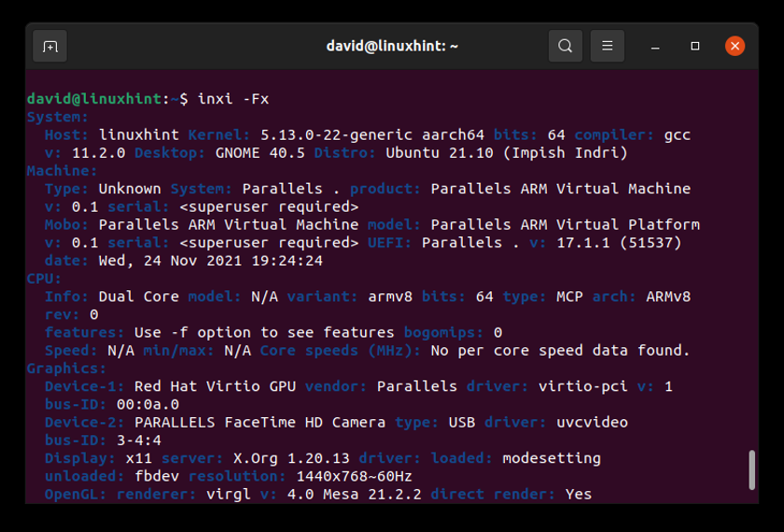Click the 'direct render:' label

coord(493,494)
